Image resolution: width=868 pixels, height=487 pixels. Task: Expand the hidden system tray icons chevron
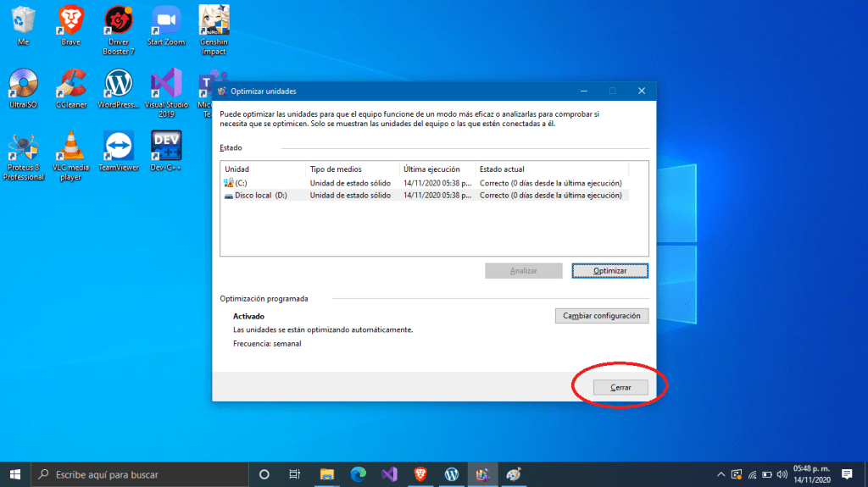pos(720,474)
